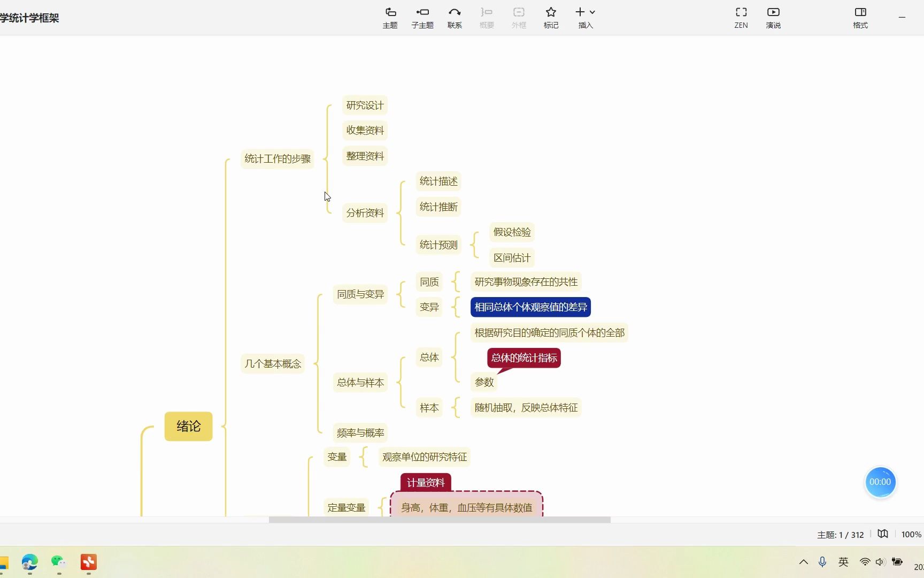Screen dimensions: 924x578
Task: Click the 外框 boundary toolbar icon
Action: tap(519, 18)
